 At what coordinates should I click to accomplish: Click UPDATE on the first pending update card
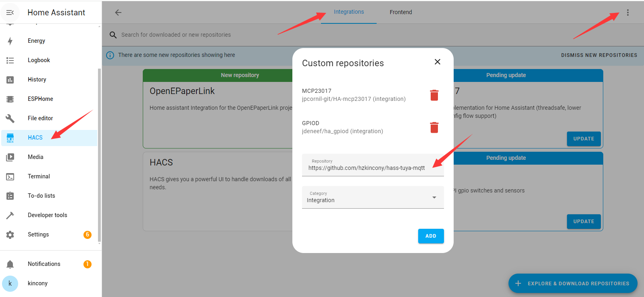tap(584, 139)
